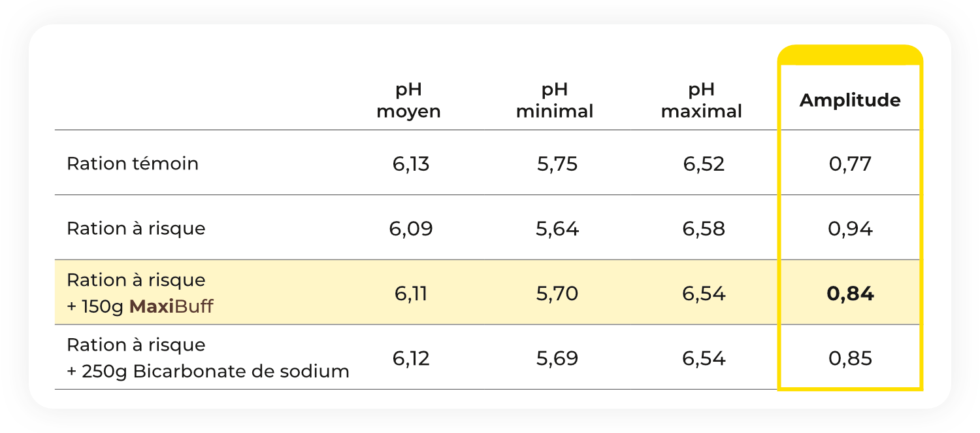Select the "+ 250g Bicarbonate de sodium" label
The width and height of the screenshot is (980, 433).
(208, 372)
